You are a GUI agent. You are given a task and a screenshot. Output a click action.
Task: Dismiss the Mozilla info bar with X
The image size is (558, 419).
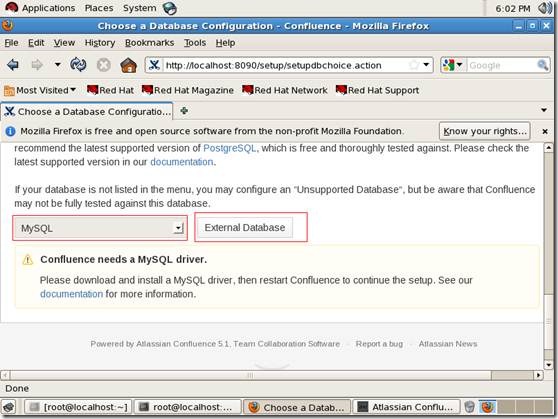click(545, 132)
